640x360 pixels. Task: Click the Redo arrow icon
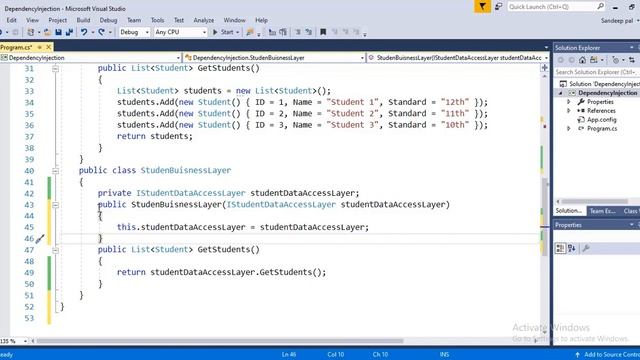[x=102, y=32]
